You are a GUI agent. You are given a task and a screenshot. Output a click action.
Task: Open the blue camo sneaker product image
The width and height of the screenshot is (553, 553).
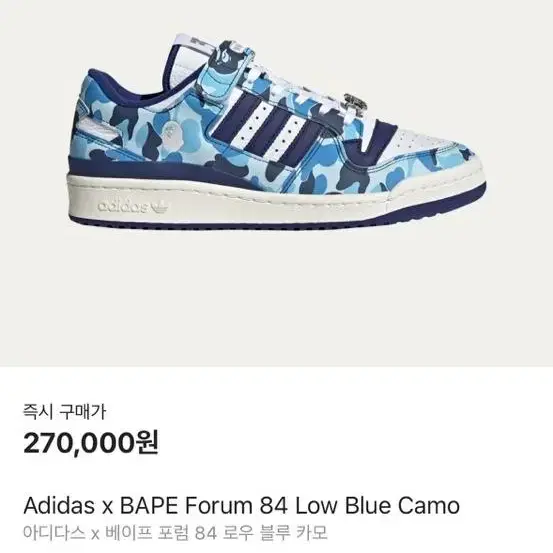point(276,132)
